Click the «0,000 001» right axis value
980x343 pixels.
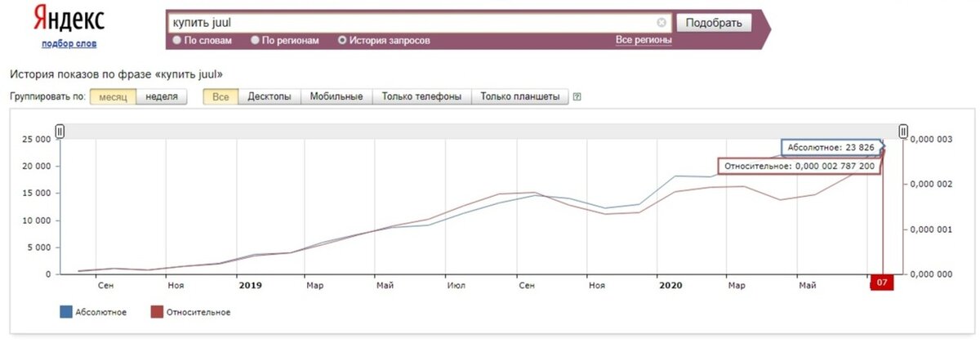click(931, 229)
